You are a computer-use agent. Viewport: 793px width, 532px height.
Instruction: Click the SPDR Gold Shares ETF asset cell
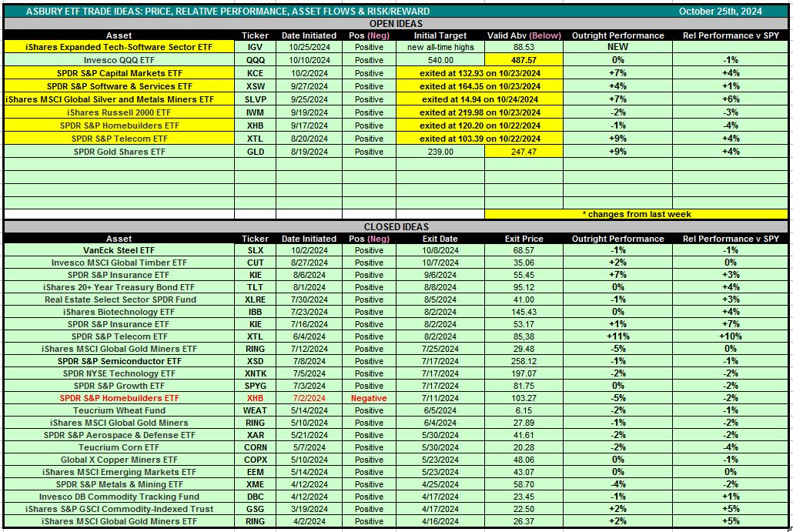[119, 152]
